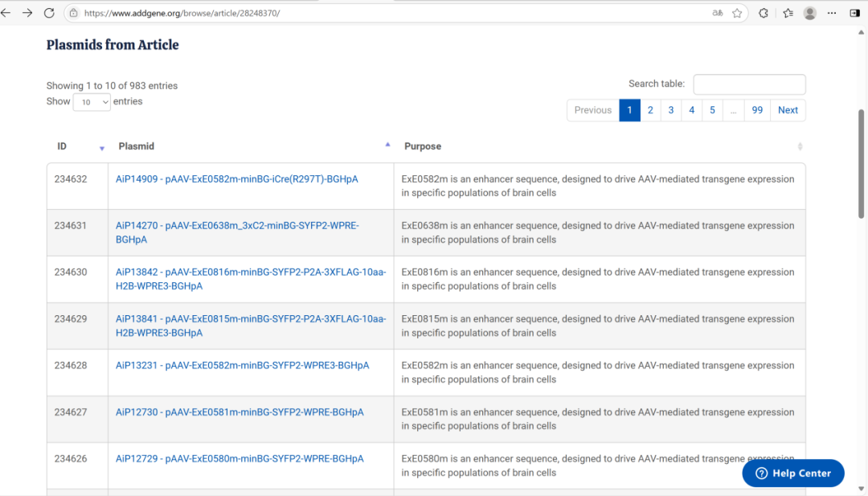This screenshot has width=868, height=496.
Task: Click the browser back arrow
Action: coord(6,13)
